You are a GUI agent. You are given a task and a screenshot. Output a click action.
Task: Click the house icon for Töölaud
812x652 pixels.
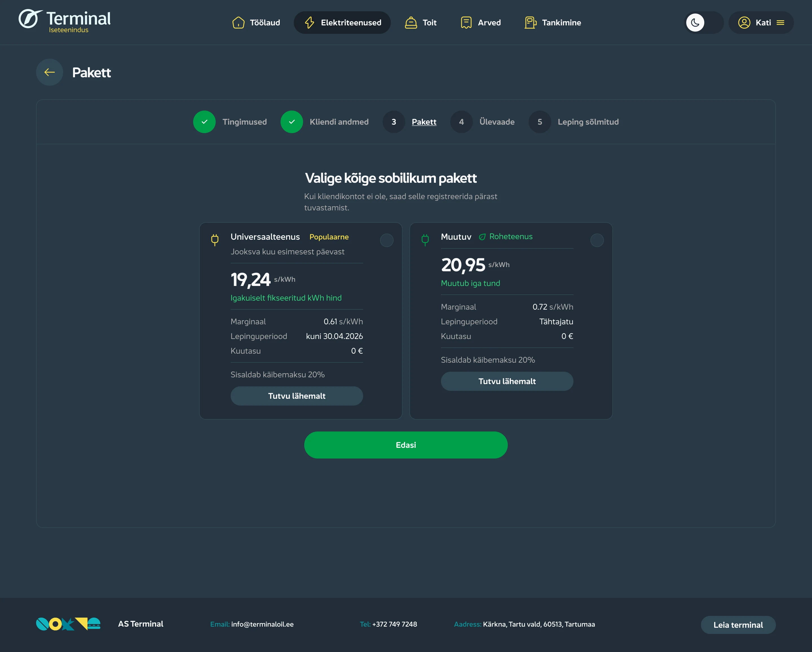tap(238, 23)
